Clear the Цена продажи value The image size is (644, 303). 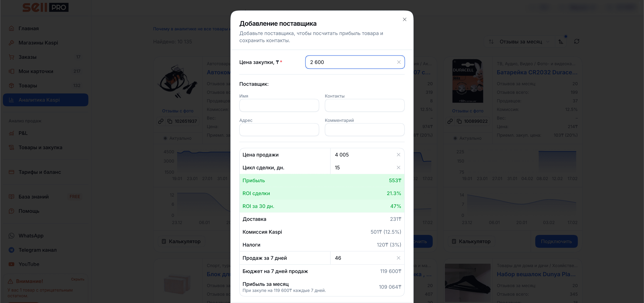399,155
